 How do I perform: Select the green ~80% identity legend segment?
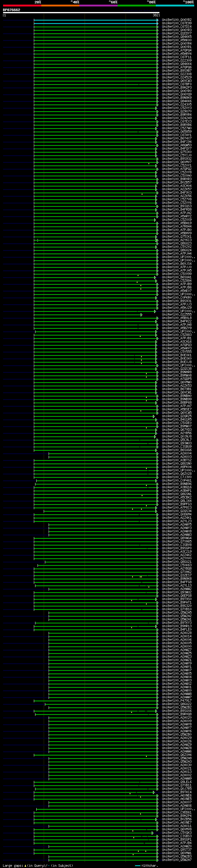(x=137, y=6)
